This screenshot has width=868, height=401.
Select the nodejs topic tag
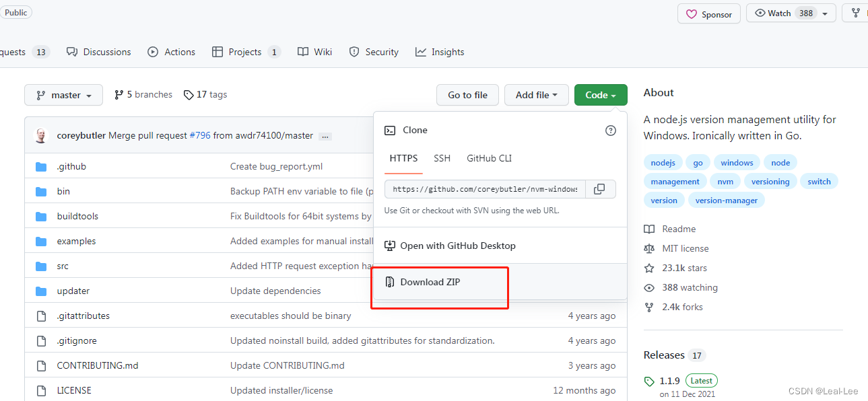[662, 162]
